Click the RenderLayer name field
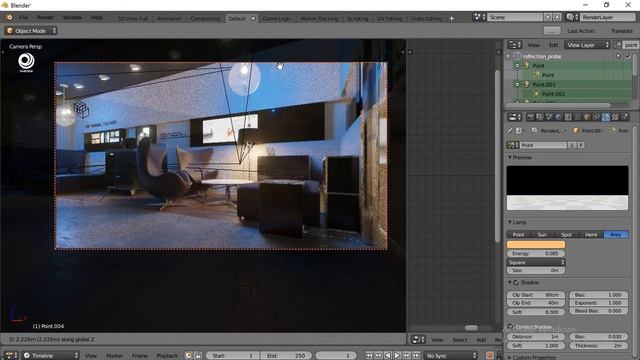This screenshot has height=360, width=640. (x=608, y=18)
